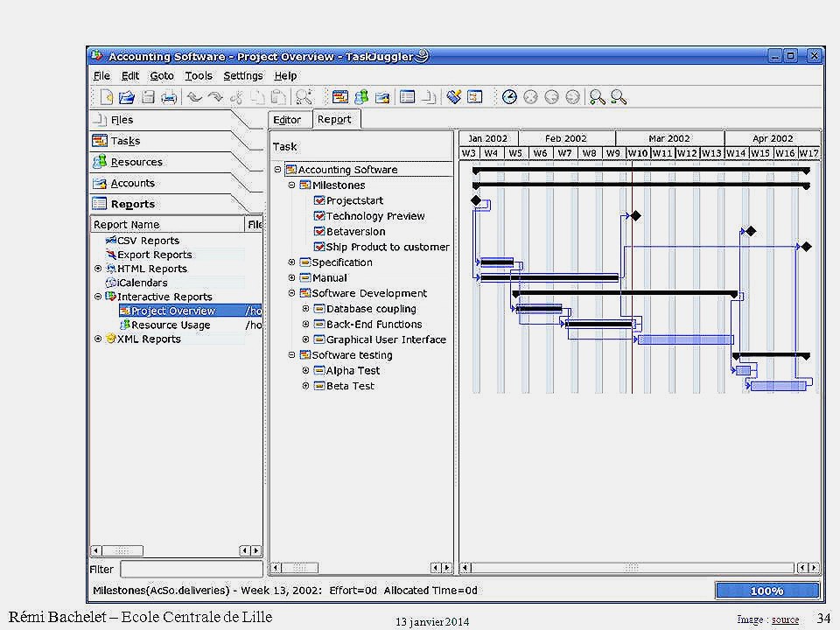This screenshot has height=630, width=840.
Task: Collapse the Accounting Software task tree
Action: [x=277, y=169]
